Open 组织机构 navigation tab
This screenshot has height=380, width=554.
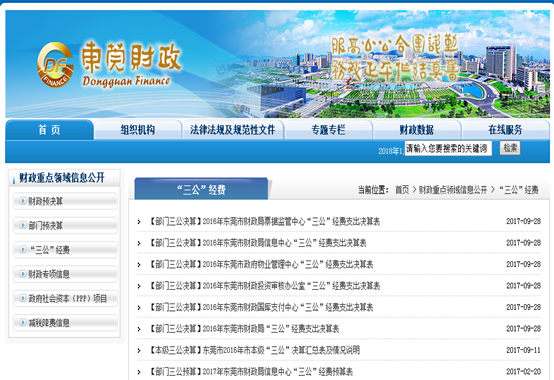point(138,130)
